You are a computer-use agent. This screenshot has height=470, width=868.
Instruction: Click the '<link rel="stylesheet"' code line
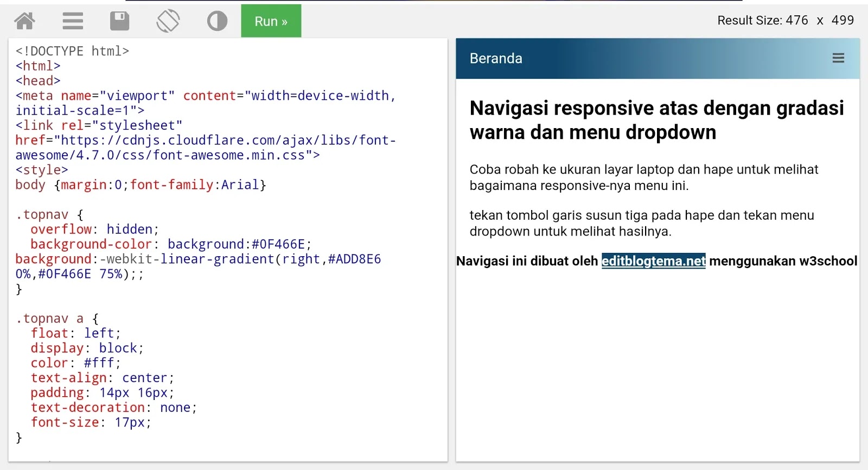[x=99, y=125]
